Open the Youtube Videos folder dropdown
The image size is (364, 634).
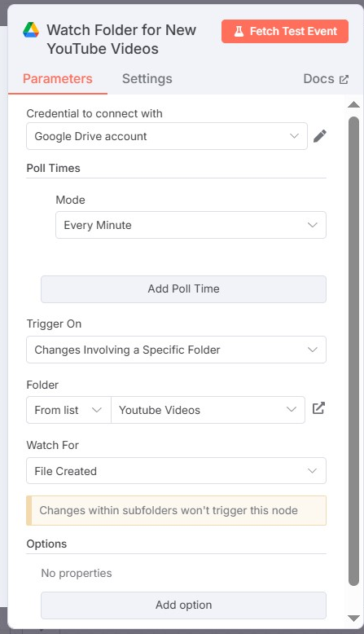[x=208, y=410]
